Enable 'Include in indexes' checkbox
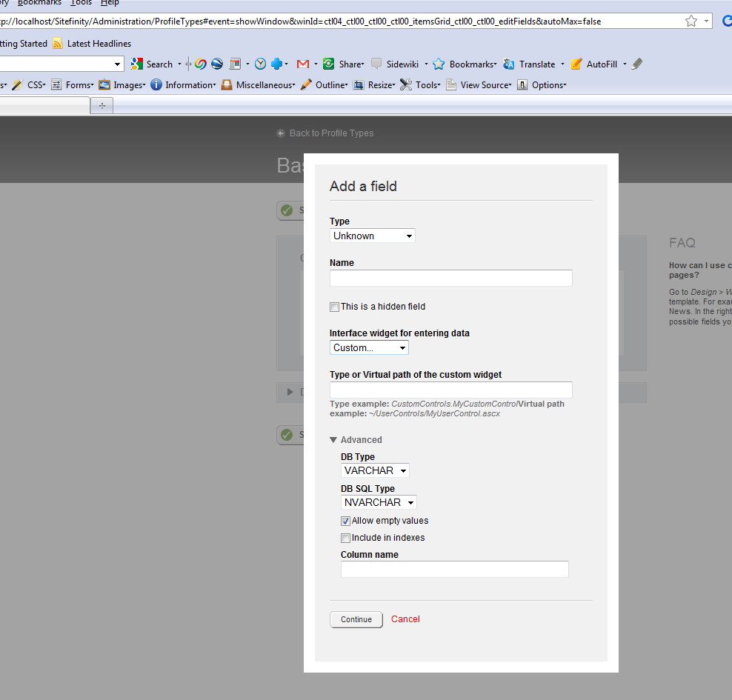This screenshot has height=700, width=732. [345, 538]
